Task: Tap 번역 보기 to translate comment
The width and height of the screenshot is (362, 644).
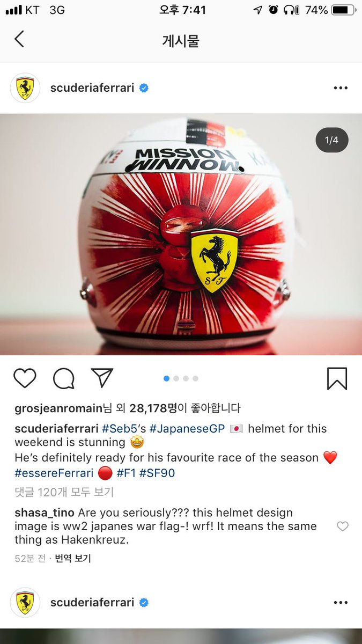Action: tap(73, 559)
